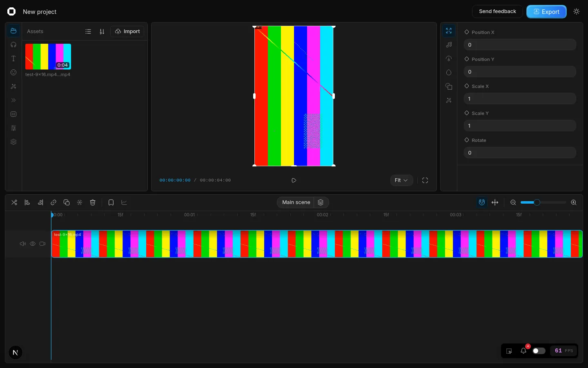This screenshot has width=588, height=368.
Task: Open the captions CC panel
Action: coord(13,114)
